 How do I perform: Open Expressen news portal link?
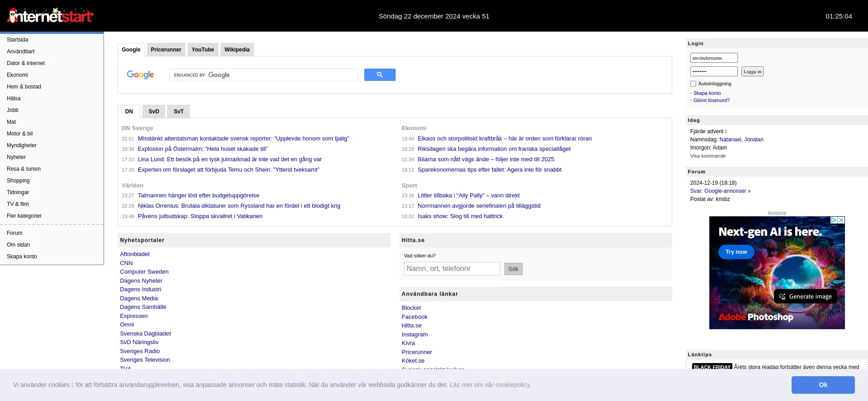(134, 316)
